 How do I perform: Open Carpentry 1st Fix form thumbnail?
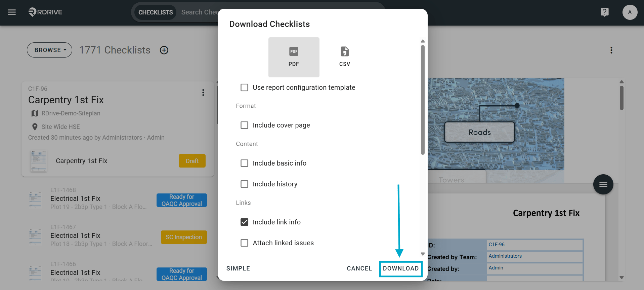click(39, 161)
